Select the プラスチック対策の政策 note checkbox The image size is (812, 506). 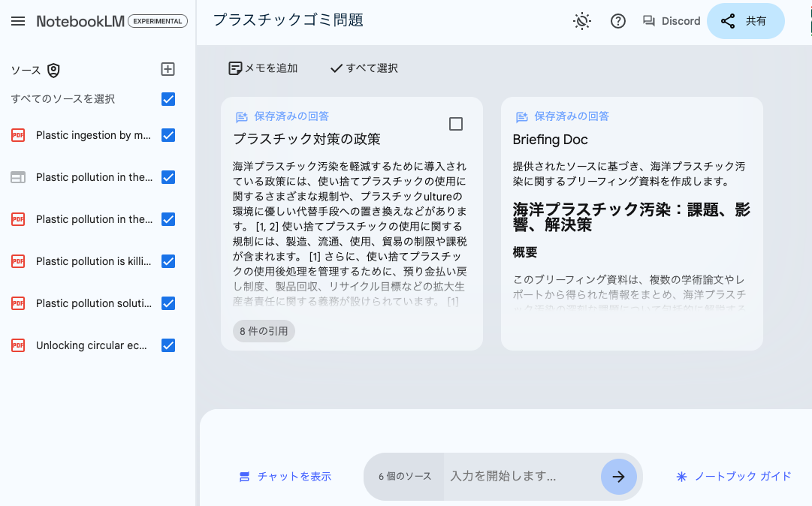click(x=455, y=124)
